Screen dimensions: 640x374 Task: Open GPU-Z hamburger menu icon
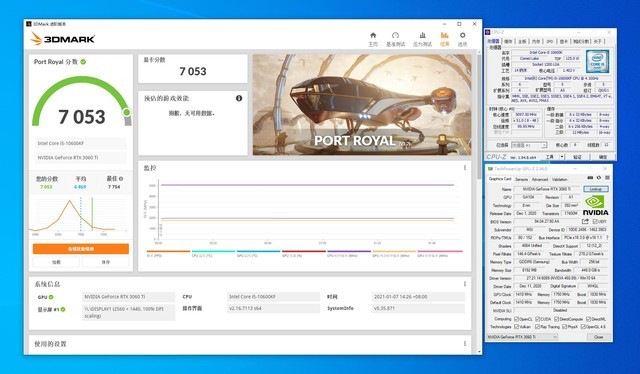pyautogui.click(x=607, y=178)
